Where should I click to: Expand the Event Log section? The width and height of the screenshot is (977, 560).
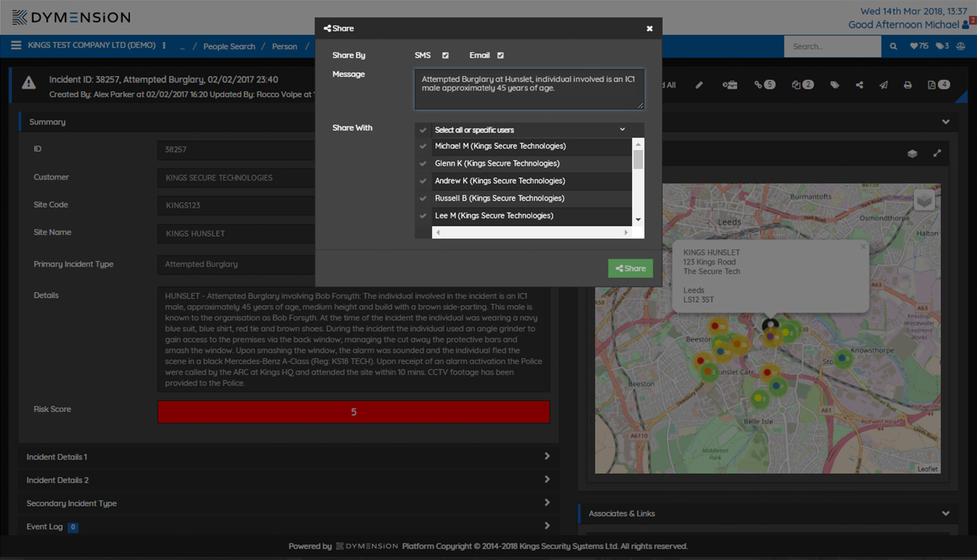(x=288, y=526)
